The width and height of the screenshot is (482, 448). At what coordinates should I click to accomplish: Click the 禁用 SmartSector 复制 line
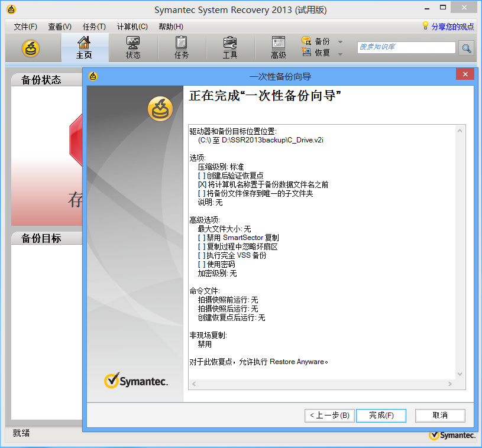(x=238, y=238)
